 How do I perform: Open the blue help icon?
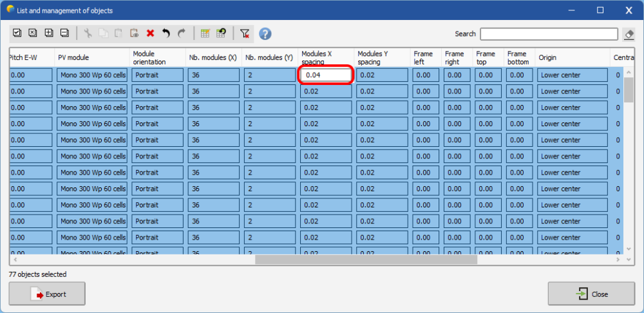[x=265, y=33]
